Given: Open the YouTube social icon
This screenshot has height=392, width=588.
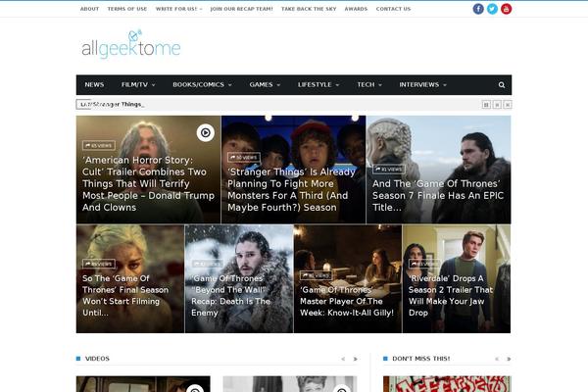Looking at the screenshot, I should click(507, 9).
